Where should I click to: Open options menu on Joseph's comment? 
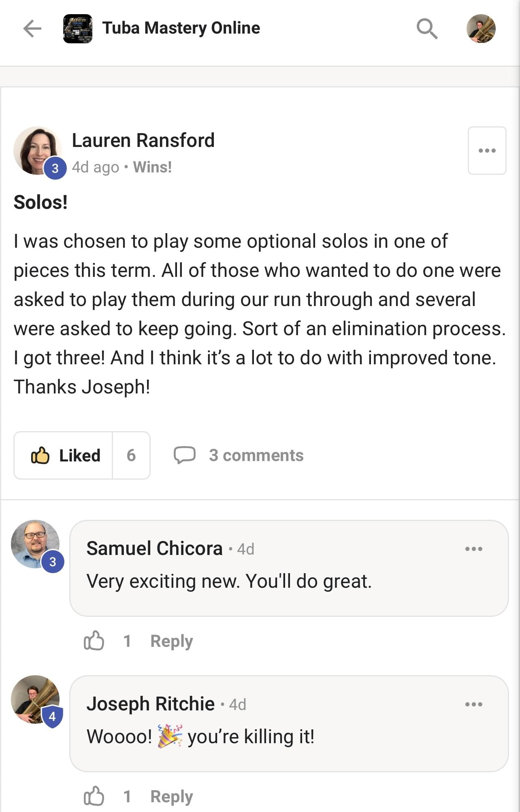tap(473, 704)
